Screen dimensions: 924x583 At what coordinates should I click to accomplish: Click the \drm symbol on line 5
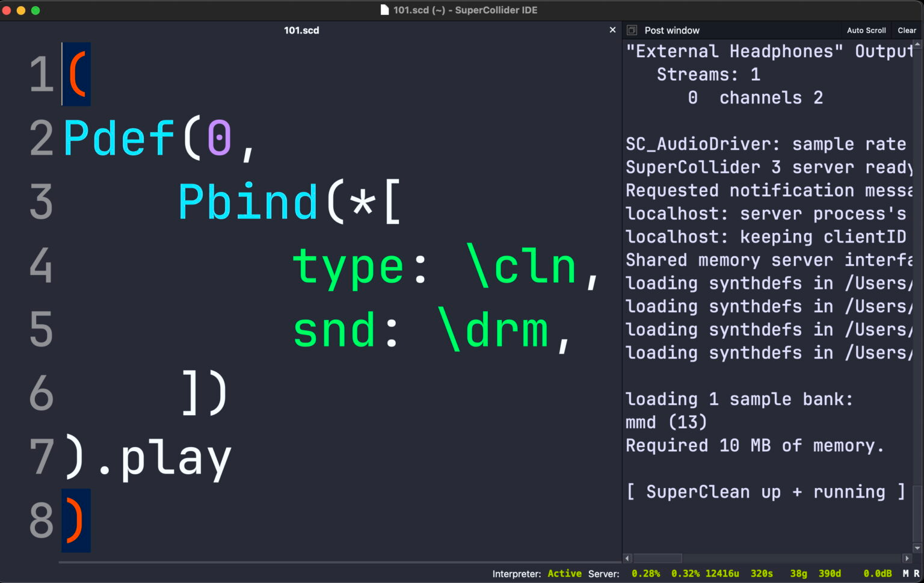pyautogui.click(x=493, y=330)
